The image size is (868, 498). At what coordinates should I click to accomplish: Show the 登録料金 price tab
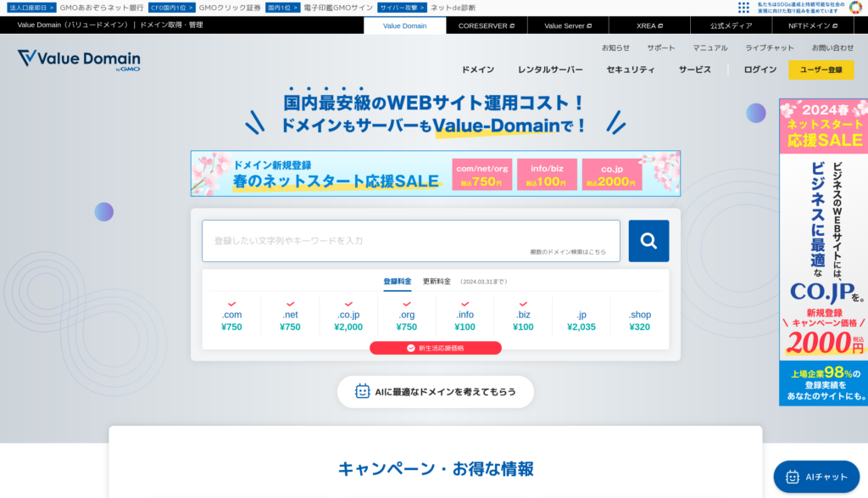[398, 282]
